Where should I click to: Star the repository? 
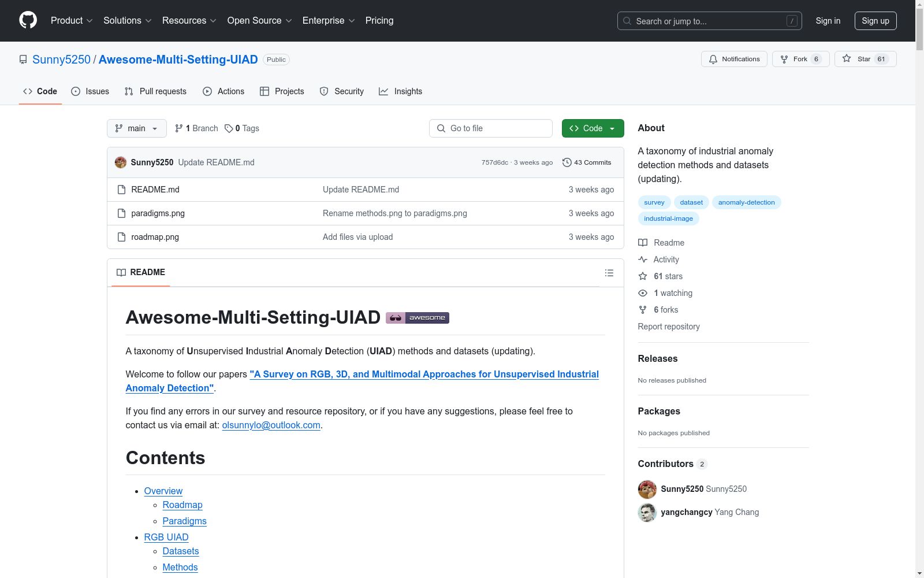(x=865, y=59)
